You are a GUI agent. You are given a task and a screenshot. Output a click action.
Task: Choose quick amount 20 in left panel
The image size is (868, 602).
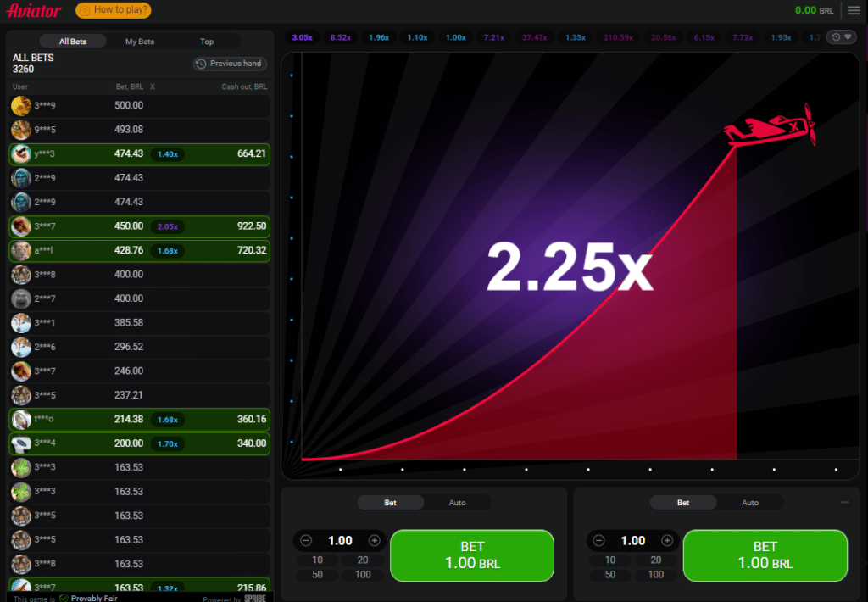click(x=363, y=560)
